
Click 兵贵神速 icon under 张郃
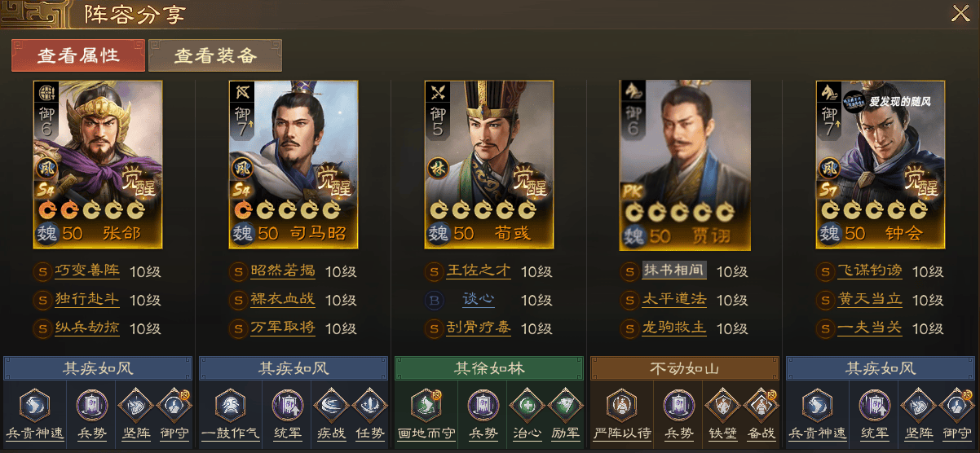(x=34, y=405)
